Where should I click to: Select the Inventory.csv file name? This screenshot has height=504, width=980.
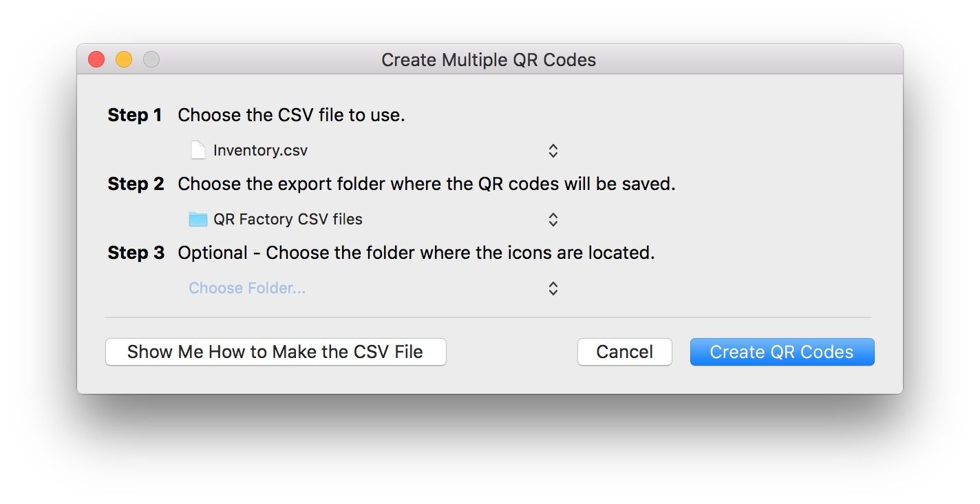coord(261,150)
